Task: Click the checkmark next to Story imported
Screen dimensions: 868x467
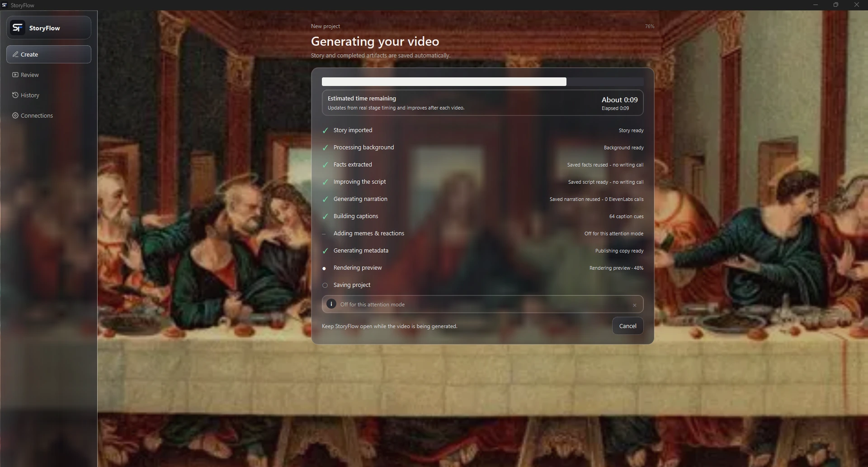Action: click(325, 130)
